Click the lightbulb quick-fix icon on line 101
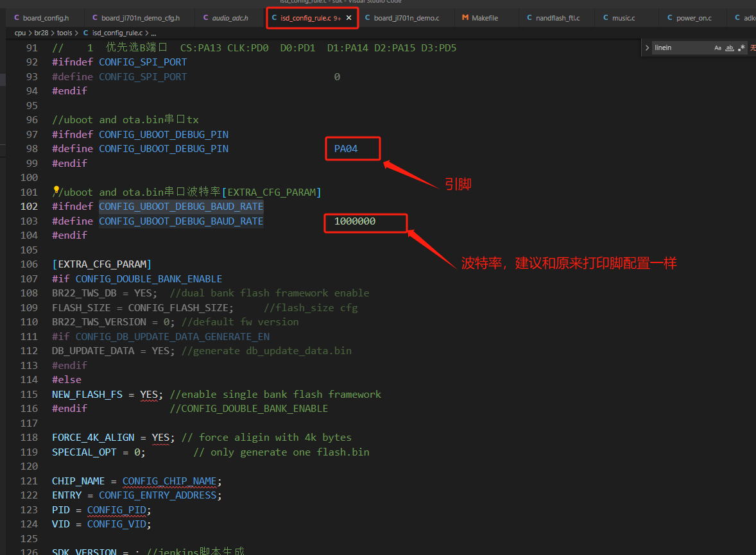The image size is (756, 555). tap(56, 191)
